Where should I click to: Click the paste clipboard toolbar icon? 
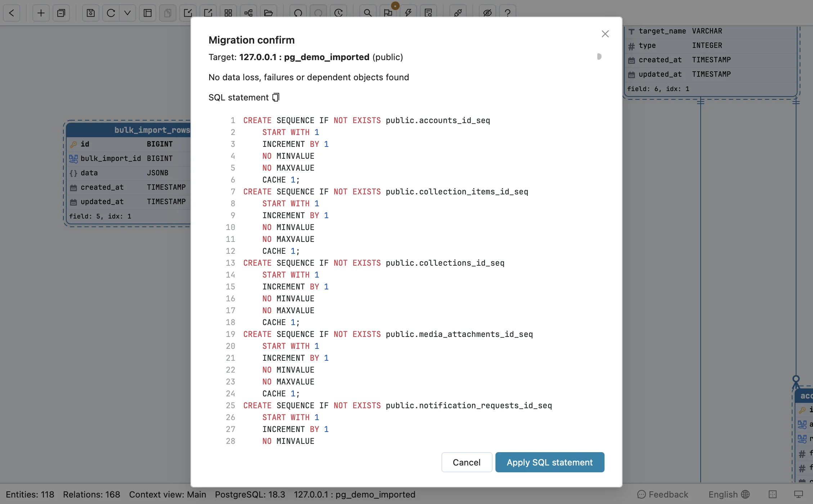pos(168,13)
